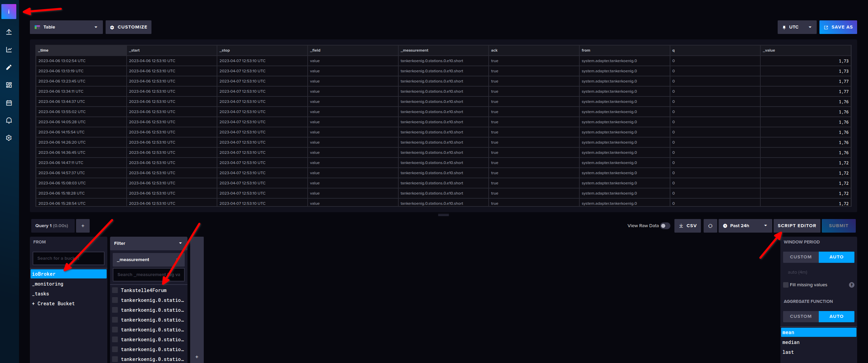Open Notebooks pencil icon in sidebar
This screenshot has width=868, height=363.
coord(9,67)
